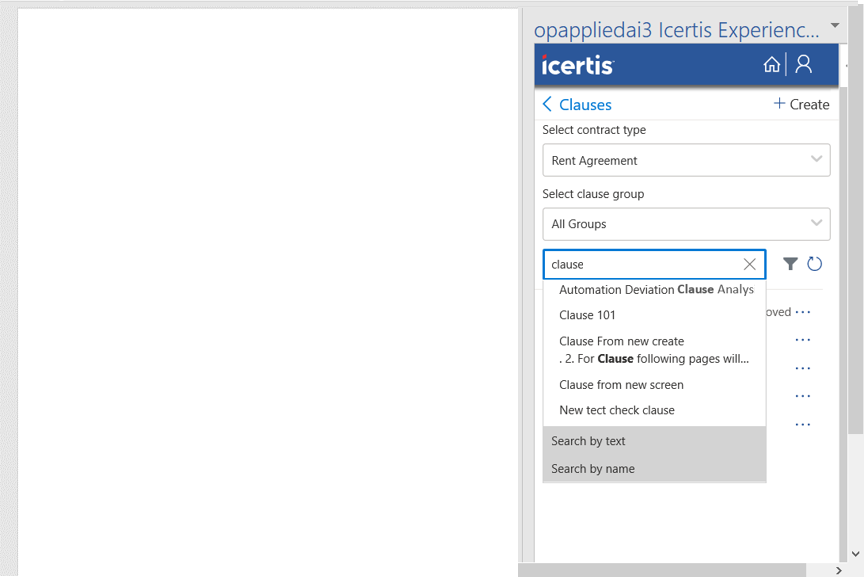The width and height of the screenshot is (864, 577).
Task: Go back using Clauses chevron
Action: 547,105
